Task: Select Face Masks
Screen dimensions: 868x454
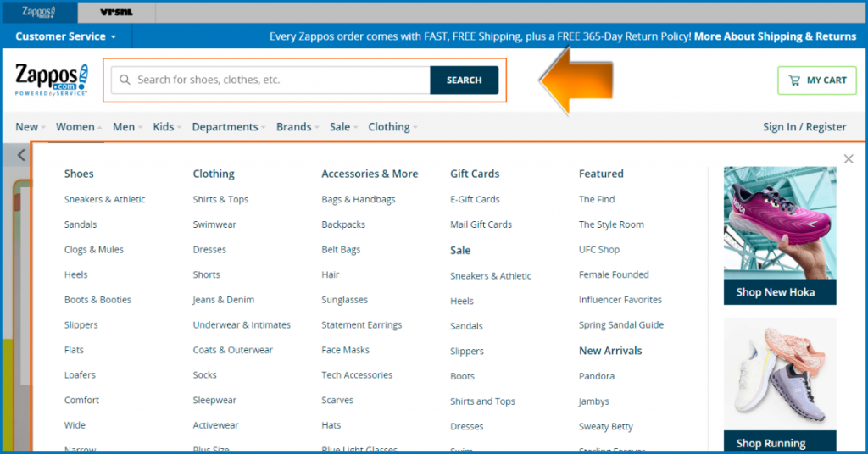Action: [x=345, y=350]
